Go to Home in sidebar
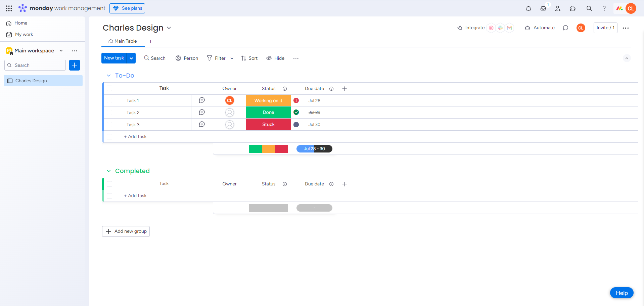 point(17,23)
